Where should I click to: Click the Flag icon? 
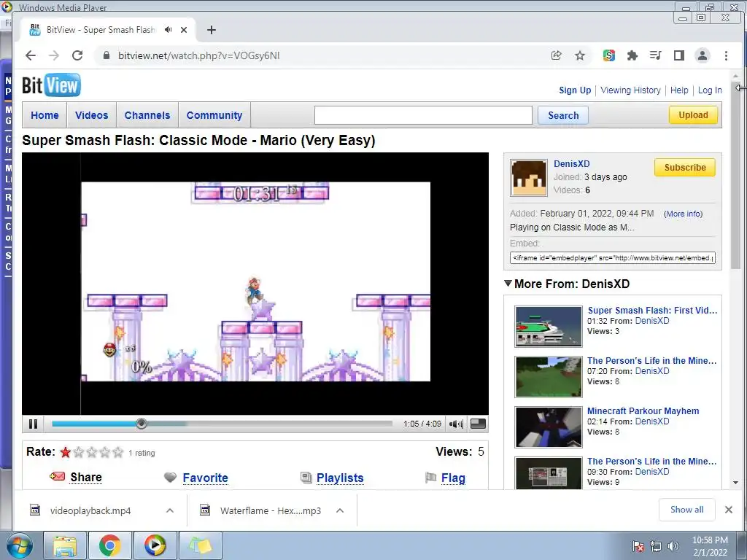tap(430, 477)
